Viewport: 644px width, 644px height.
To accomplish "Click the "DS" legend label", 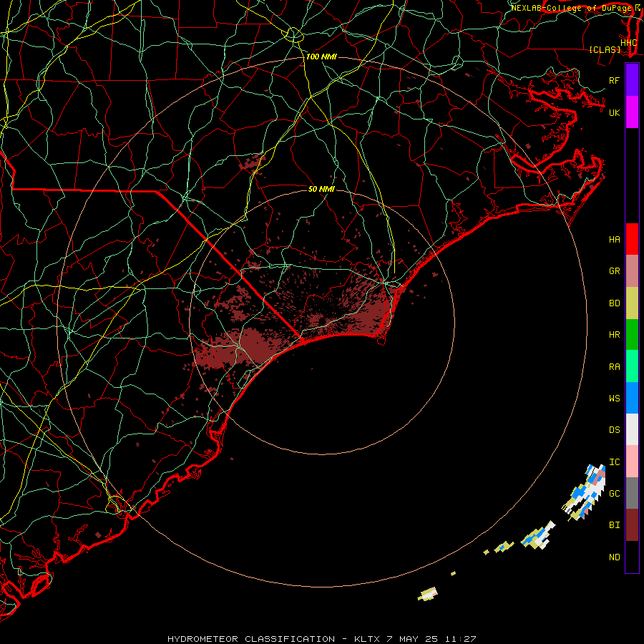I will tap(614, 430).
